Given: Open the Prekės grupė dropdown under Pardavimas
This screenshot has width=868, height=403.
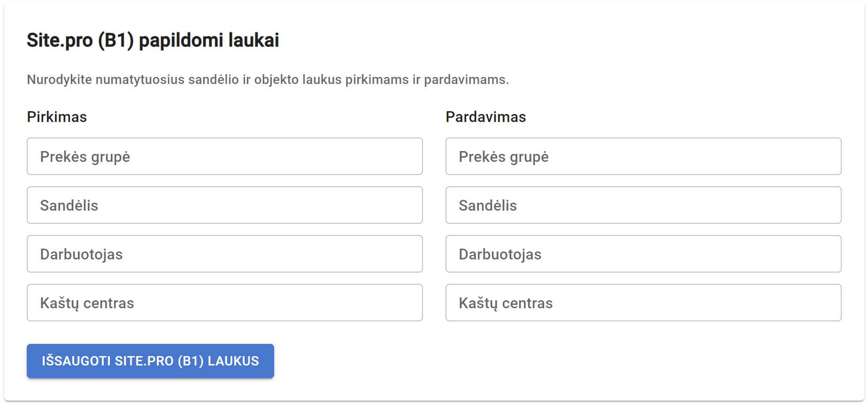Looking at the screenshot, I should [x=643, y=157].
